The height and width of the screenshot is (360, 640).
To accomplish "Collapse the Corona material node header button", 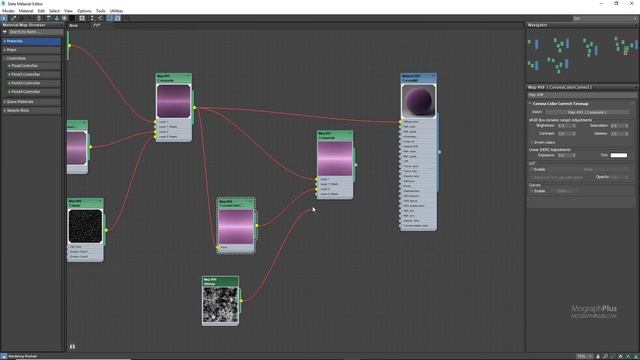I will 433,76.
